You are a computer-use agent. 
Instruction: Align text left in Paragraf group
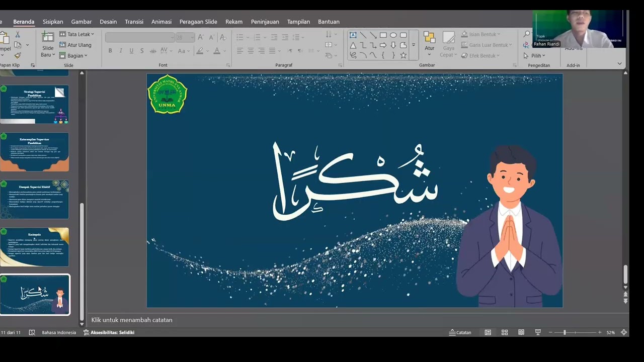pyautogui.click(x=240, y=51)
